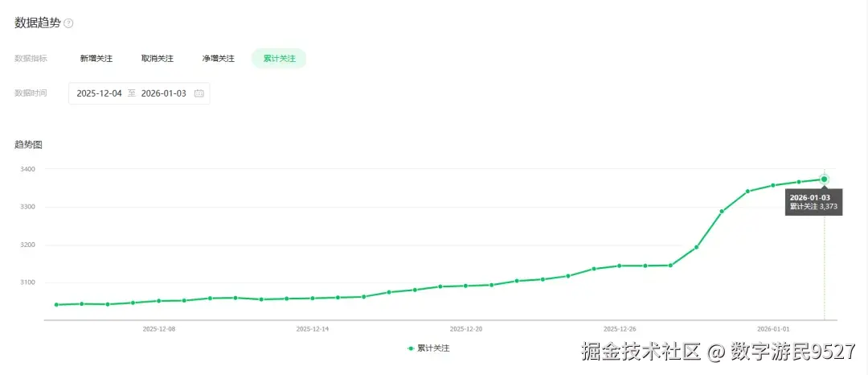The width and height of the screenshot is (868, 375).
Task: Select the 新增关注 metric tab
Action: [x=96, y=59]
